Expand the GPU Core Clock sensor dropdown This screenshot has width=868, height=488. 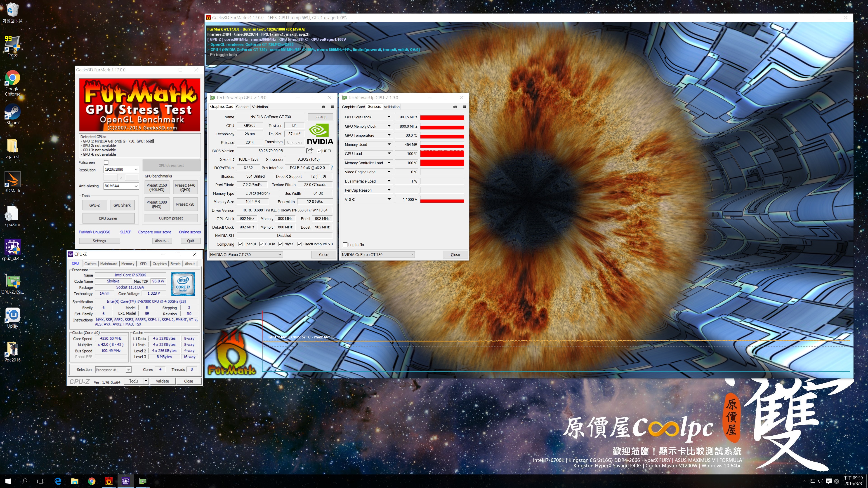tap(389, 117)
